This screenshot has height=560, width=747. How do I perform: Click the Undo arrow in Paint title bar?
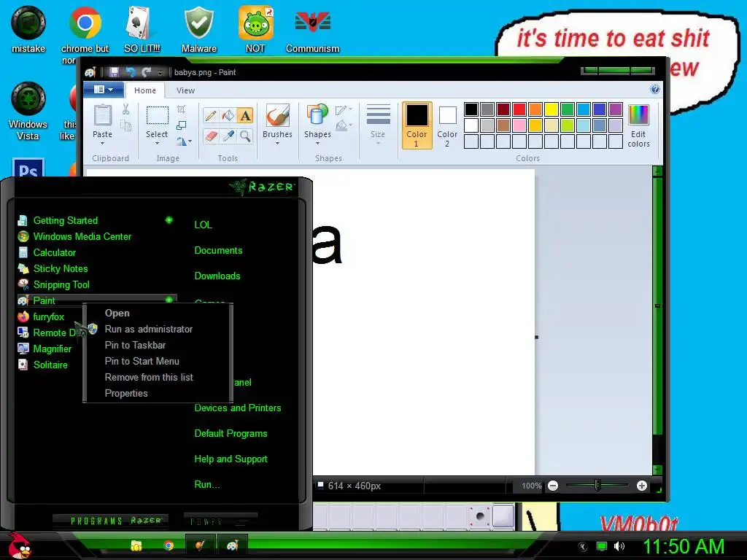(130, 72)
